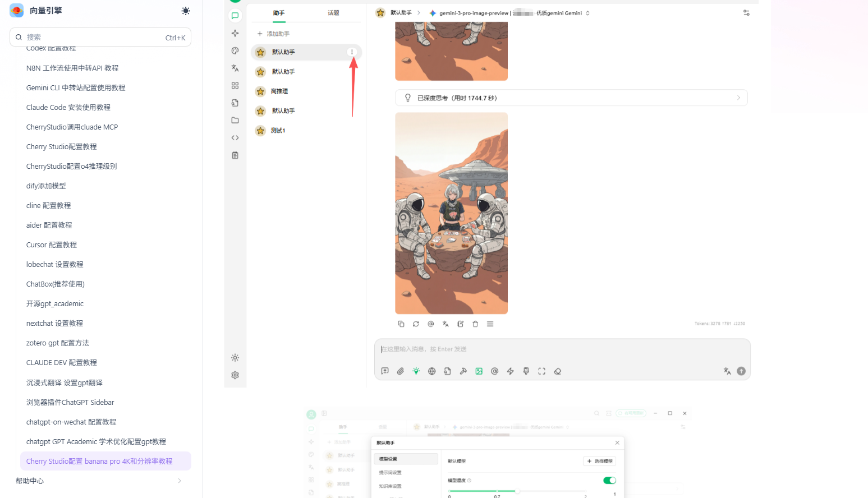Click the generated Mars astronauts image
This screenshot has height=498, width=868.
coord(451,213)
